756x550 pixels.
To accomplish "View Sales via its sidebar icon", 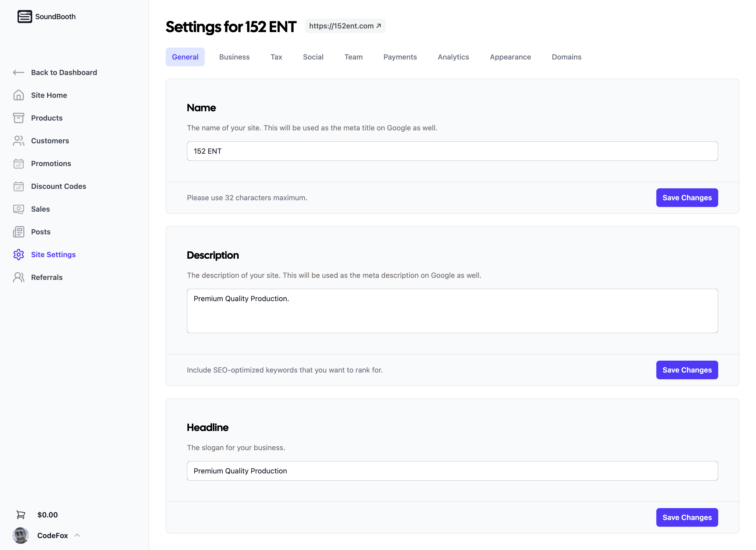I will pyautogui.click(x=19, y=209).
